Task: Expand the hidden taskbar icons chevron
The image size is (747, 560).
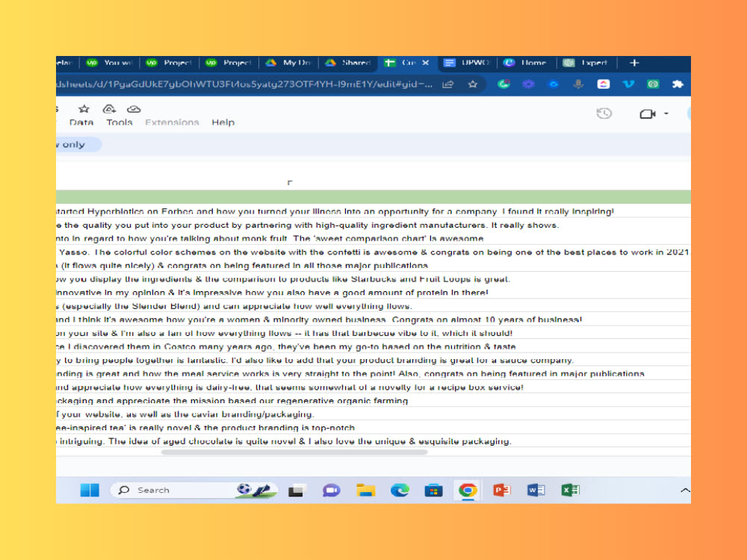Action: click(685, 490)
